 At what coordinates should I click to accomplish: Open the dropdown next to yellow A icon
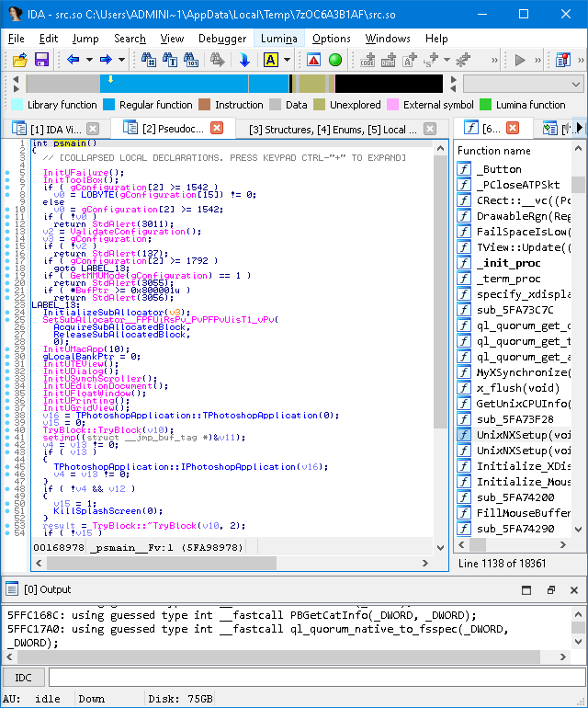(287, 60)
